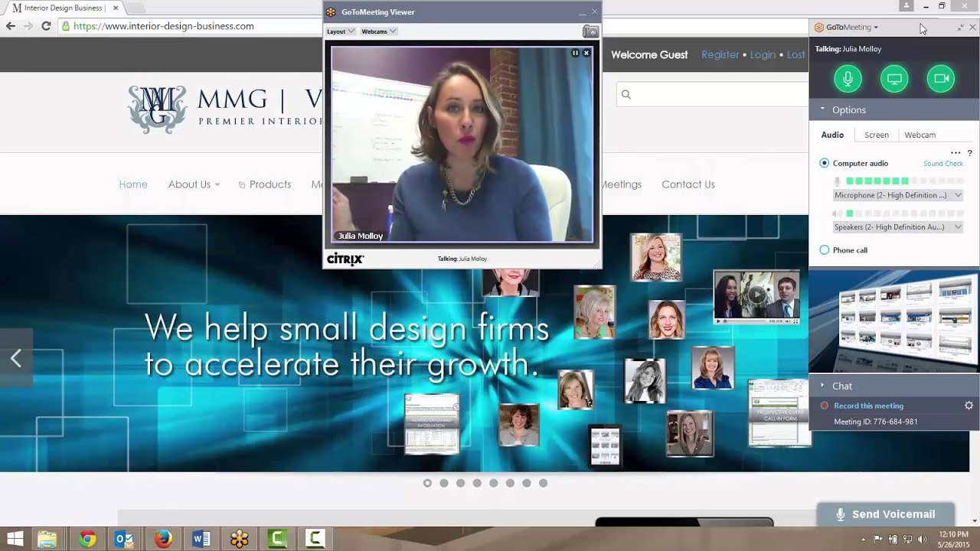This screenshot has height=551, width=980.
Task: Select the first slider pagination dot
Action: (427, 483)
